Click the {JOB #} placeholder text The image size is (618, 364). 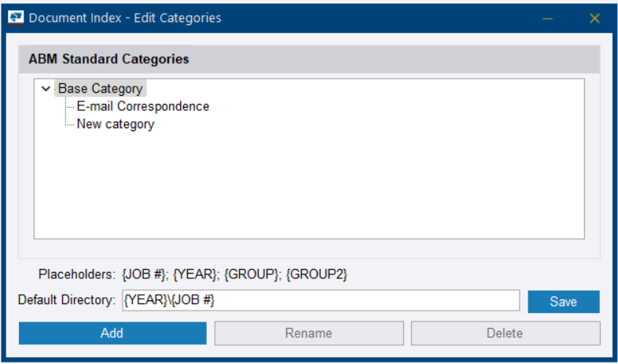[x=145, y=274]
